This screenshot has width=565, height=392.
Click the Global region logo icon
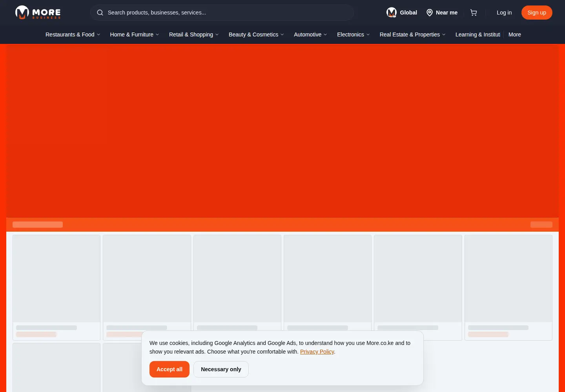click(392, 13)
